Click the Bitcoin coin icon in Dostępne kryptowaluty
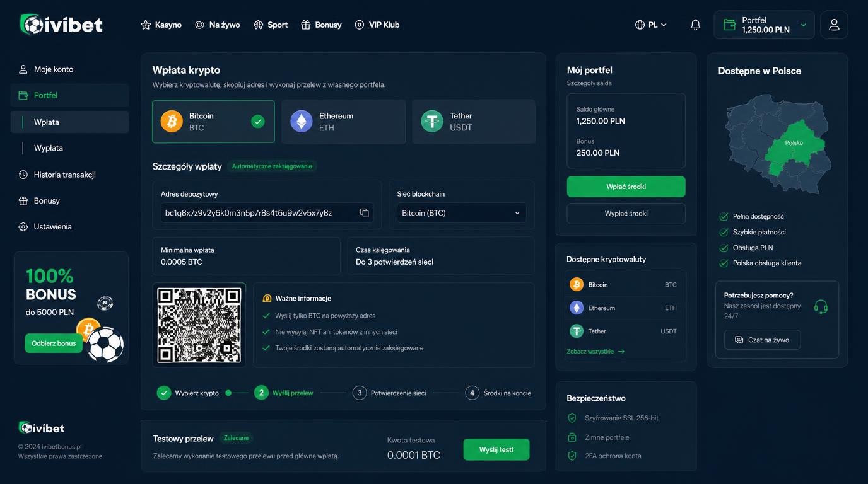868x484 pixels. tap(577, 285)
